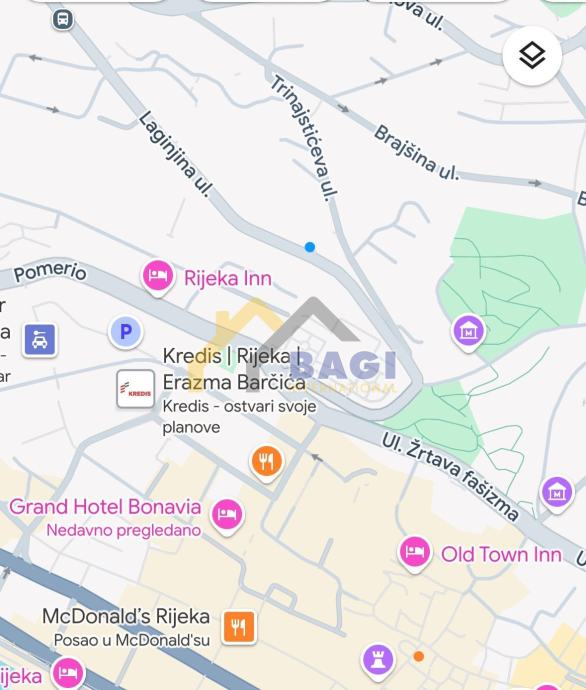Tap the small orange dot marker

(x=419, y=657)
